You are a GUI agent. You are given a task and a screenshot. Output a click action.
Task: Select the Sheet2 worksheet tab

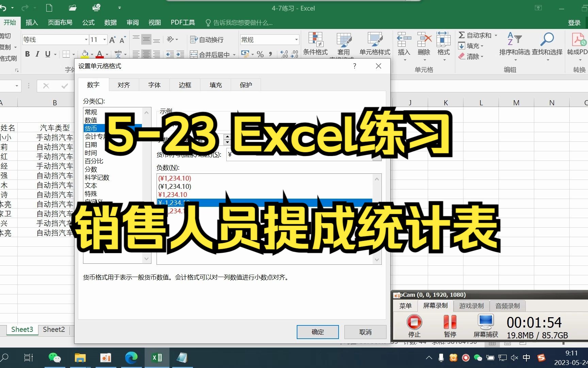click(54, 329)
